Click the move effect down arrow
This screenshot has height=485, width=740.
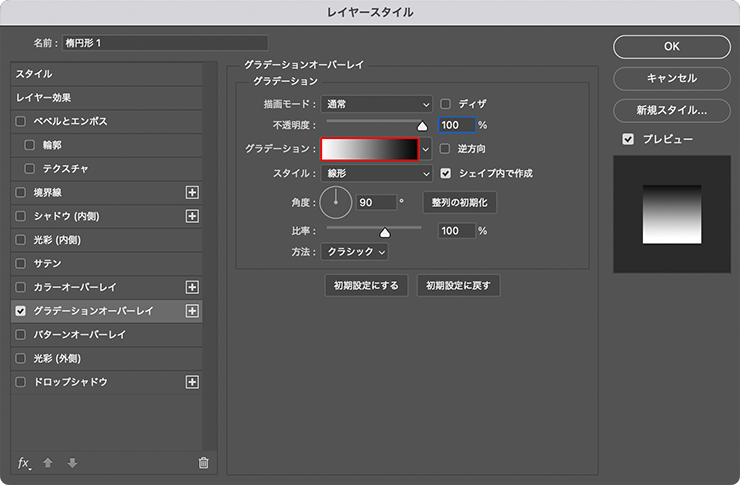tap(71, 462)
